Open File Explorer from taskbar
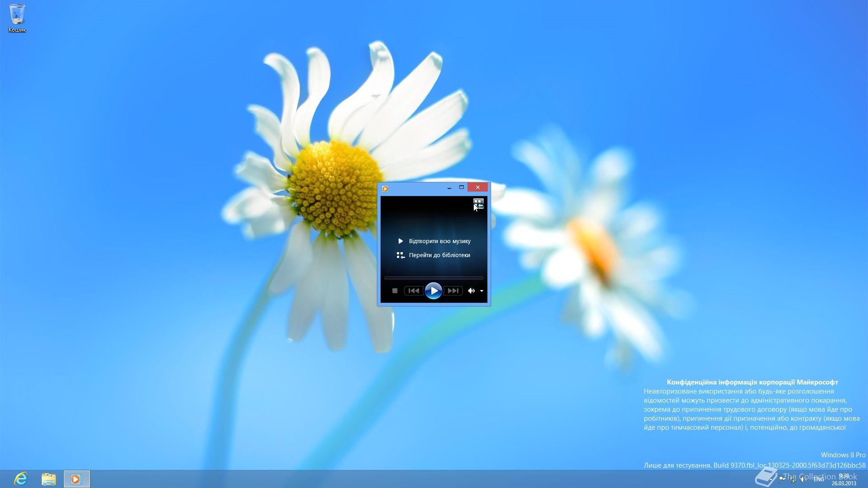Image resolution: width=868 pixels, height=488 pixels. click(x=49, y=479)
